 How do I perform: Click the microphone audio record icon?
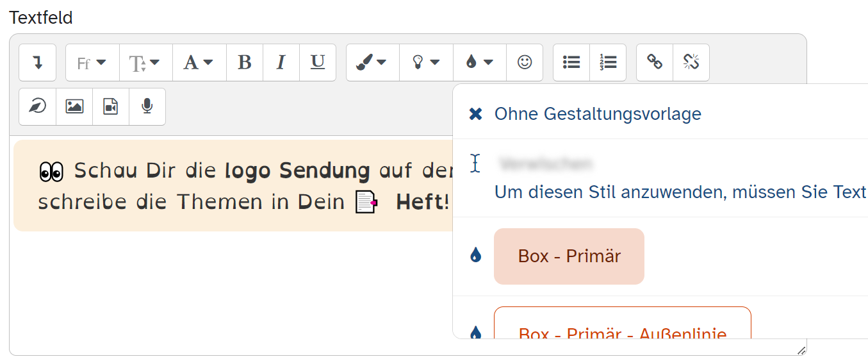[147, 107]
